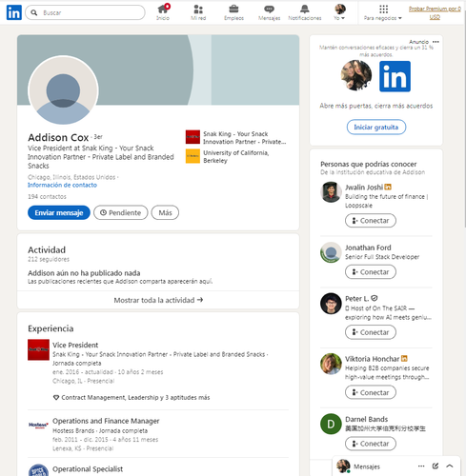Compose new message icon
Image resolution: width=466 pixels, height=476 pixels.
(x=436, y=466)
